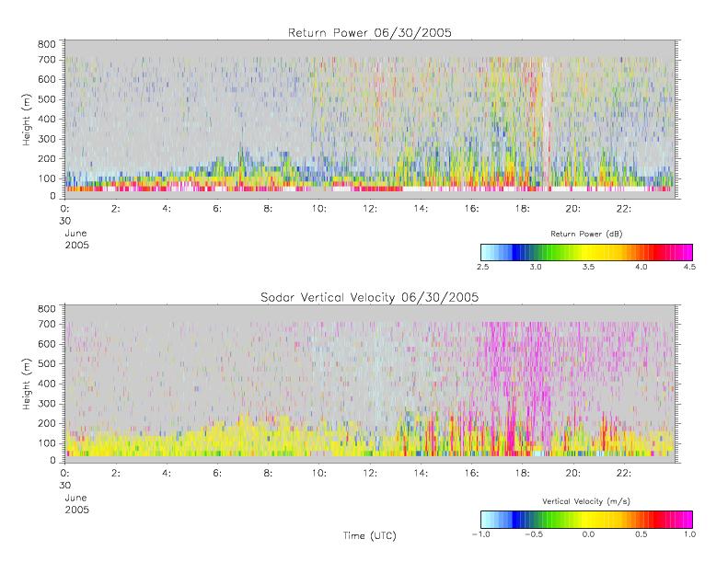This screenshot has height=562, width=728.
Task: Click the Return Power (dB) color bar
Action: tap(586, 252)
